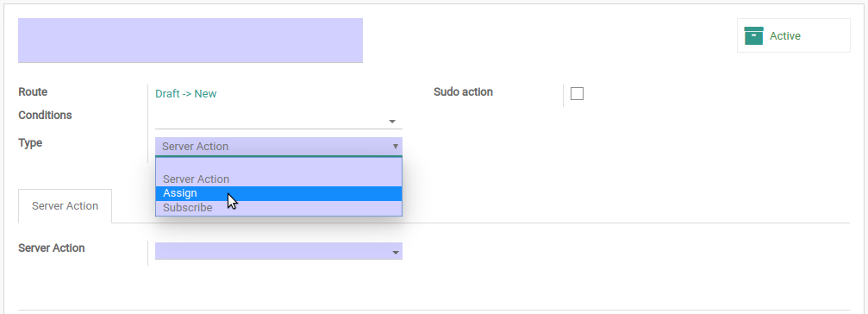Viewport: 868px width, 314px height.
Task: Switch to the Server Action tab
Action: pyautogui.click(x=65, y=206)
